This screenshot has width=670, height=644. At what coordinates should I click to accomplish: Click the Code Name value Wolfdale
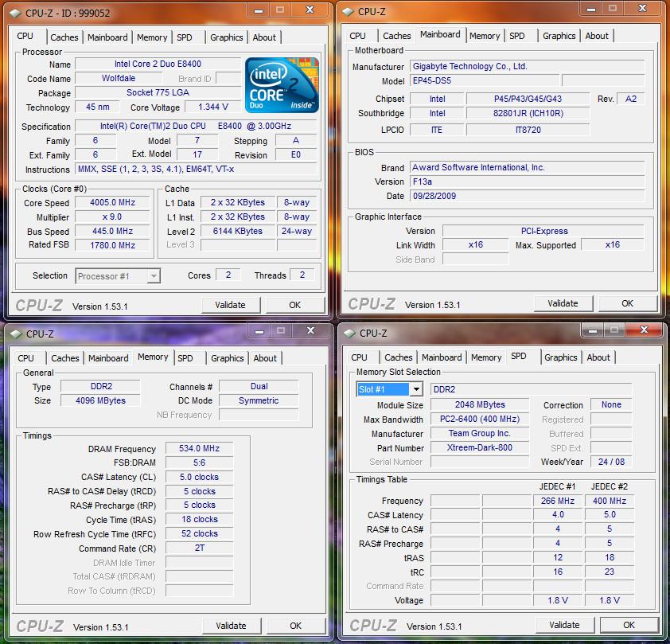pyautogui.click(x=119, y=78)
